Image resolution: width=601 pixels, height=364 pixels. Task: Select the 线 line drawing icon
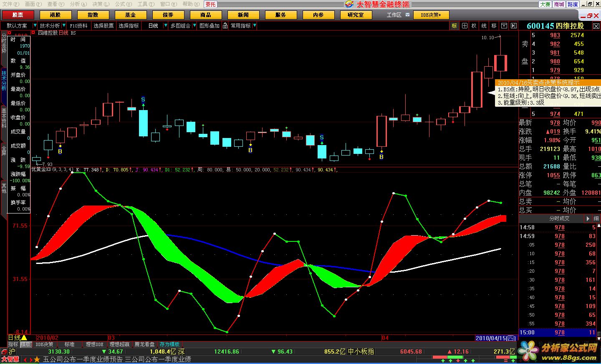tap(484, 25)
